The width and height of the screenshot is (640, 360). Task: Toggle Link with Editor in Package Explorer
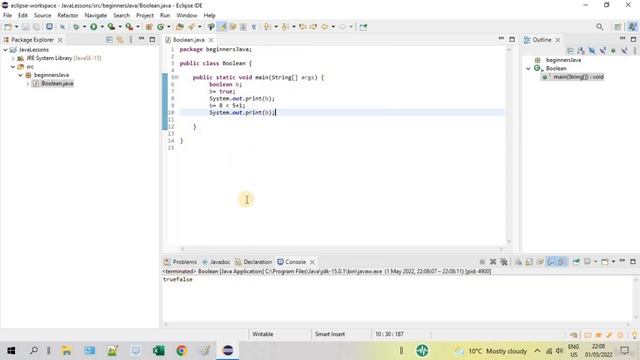coord(120,40)
